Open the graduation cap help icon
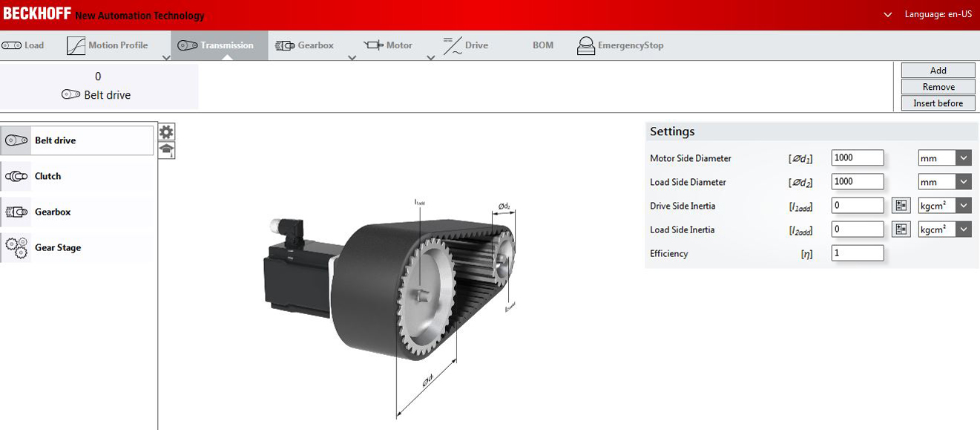Viewport: 980px width, 430px height. [167, 150]
